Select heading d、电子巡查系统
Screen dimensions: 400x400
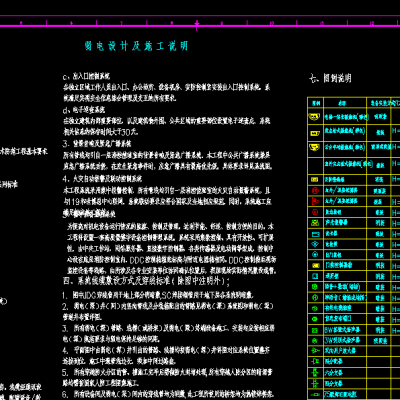click(84, 110)
